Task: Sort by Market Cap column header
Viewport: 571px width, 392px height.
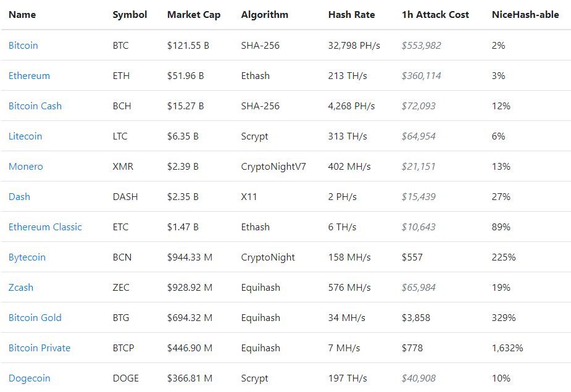Action: [193, 15]
